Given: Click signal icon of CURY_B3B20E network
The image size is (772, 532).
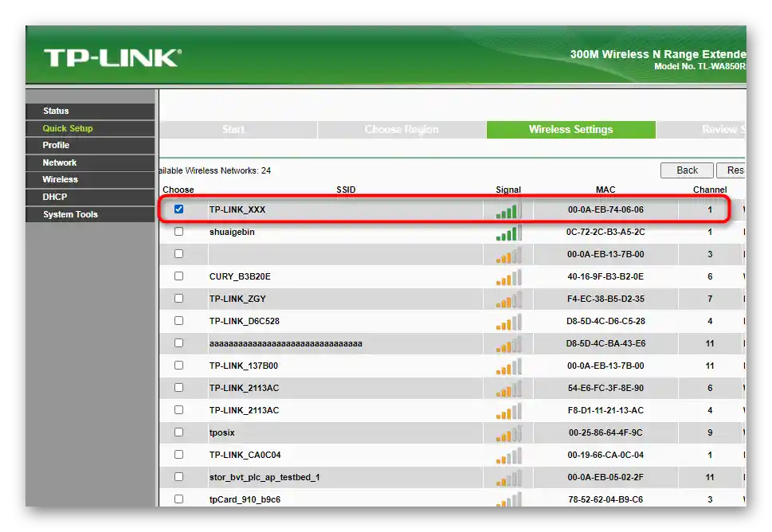Looking at the screenshot, I should click(x=508, y=278).
